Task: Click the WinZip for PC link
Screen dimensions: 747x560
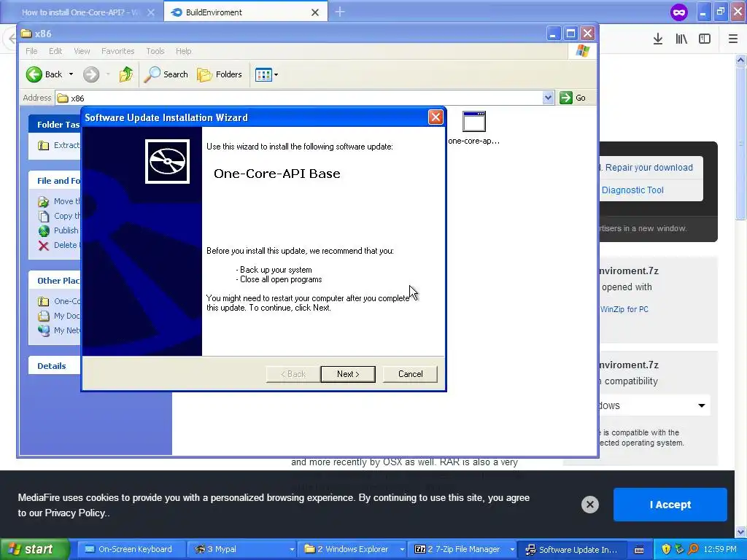Action: (x=624, y=309)
